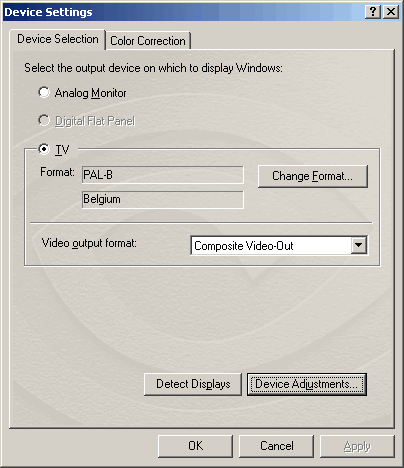Click the Composite Video-Out combo box
The width and height of the screenshot is (404, 468).
pos(279,246)
